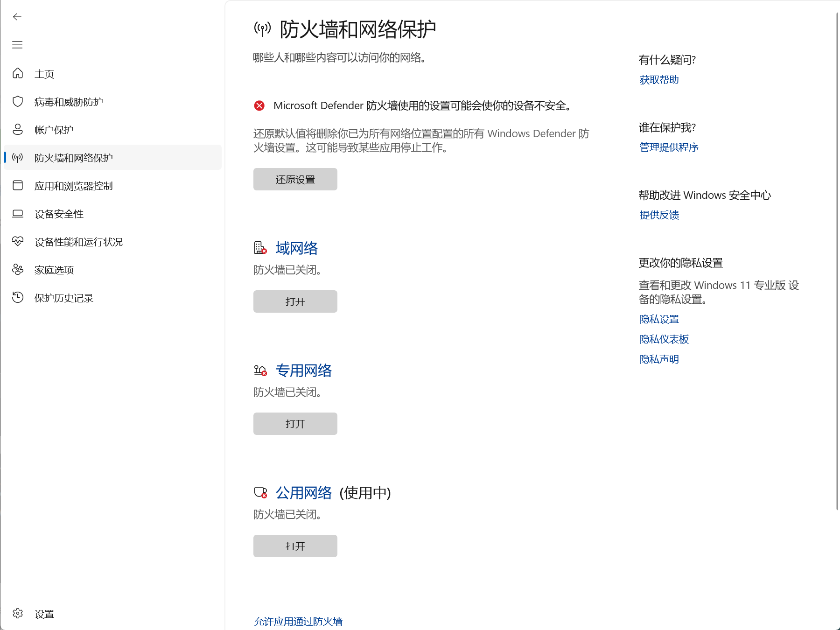Image resolution: width=840 pixels, height=630 pixels.
Task: Click the (使用中) label
Action: [365, 492]
